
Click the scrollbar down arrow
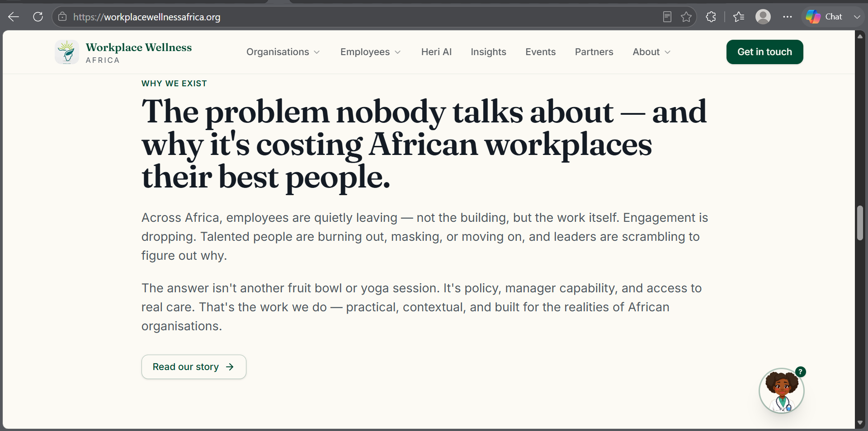[x=860, y=423]
